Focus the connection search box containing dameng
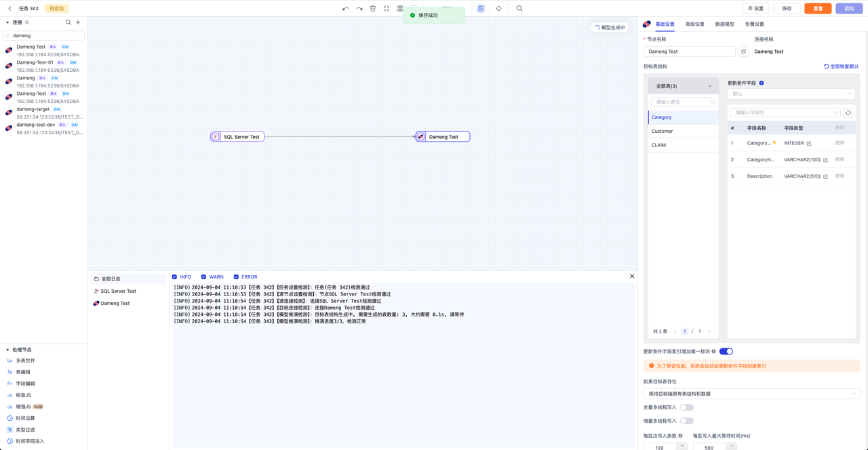This screenshot has width=868, height=450. click(44, 35)
